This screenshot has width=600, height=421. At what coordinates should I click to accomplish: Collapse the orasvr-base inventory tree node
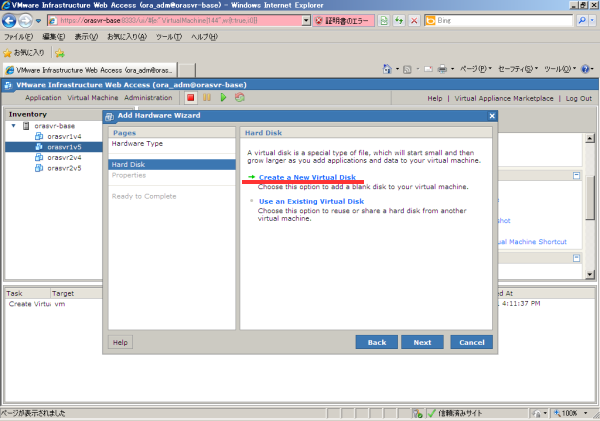click(13, 126)
